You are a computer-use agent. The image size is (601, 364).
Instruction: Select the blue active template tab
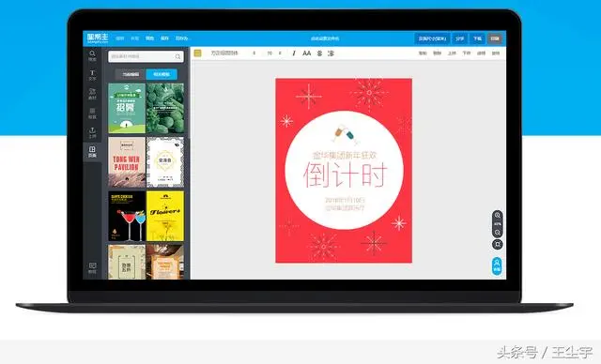tap(162, 74)
